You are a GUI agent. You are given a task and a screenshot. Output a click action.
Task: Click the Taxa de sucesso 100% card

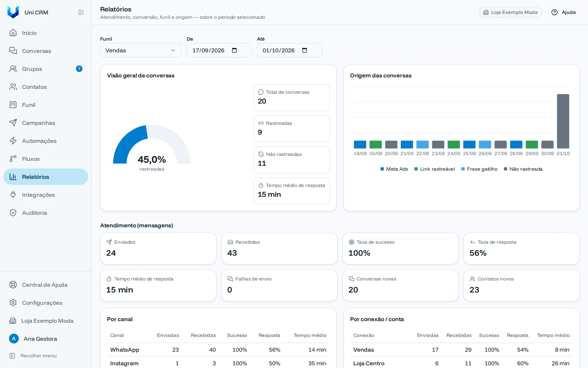click(x=400, y=249)
